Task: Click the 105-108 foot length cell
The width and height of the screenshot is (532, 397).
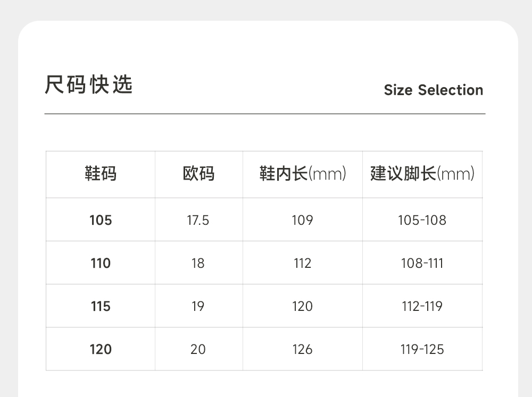Action: click(x=422, y=220)
